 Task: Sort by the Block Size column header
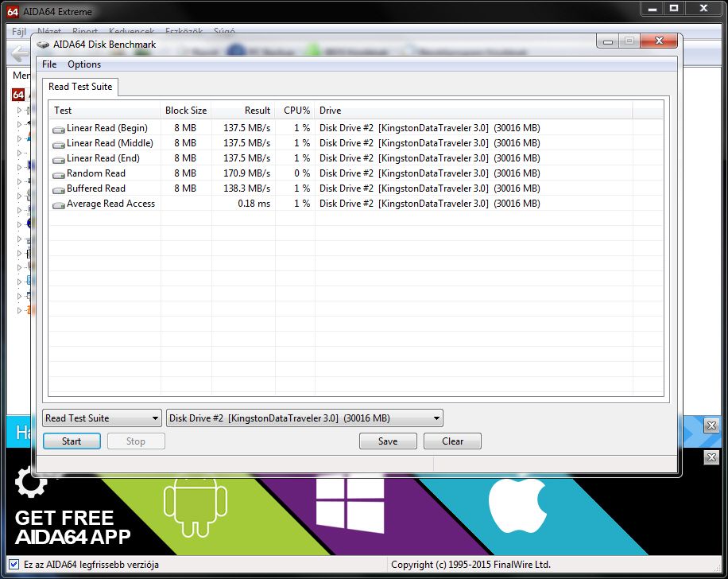point(186,111)
